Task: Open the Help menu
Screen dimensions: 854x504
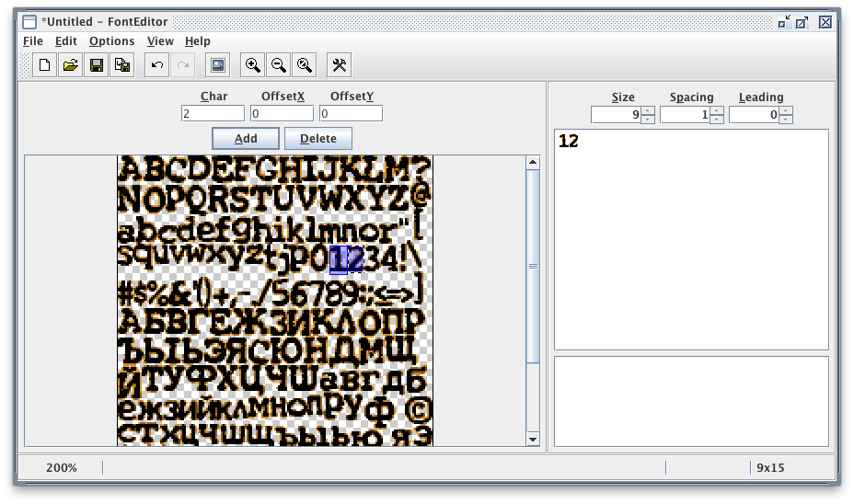Action: [198, 41]
